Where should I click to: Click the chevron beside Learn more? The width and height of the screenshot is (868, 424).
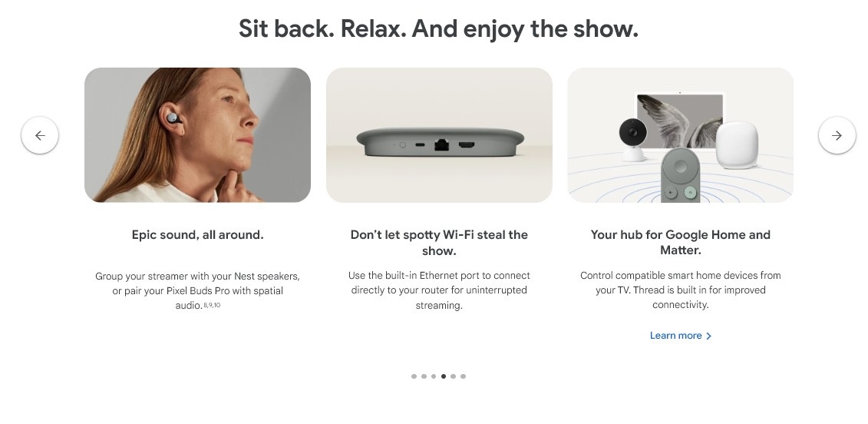click(x=708, y=336)
